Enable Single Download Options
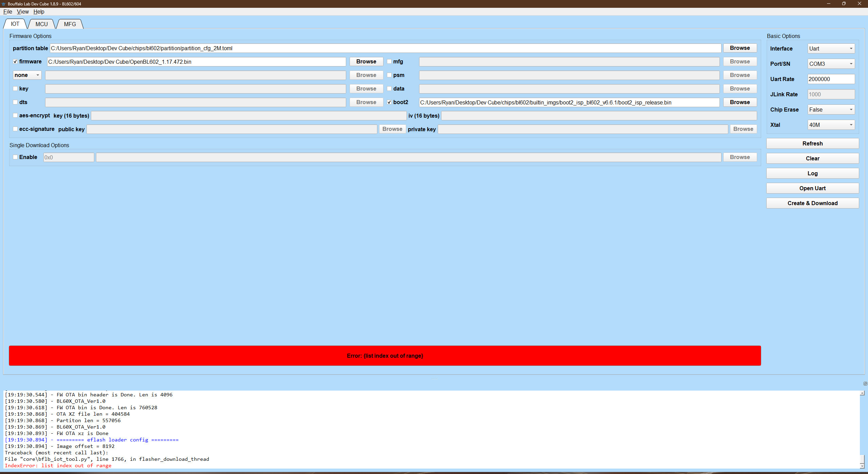The width and height of the screenshot is (868, 474). tap(15, 157)
